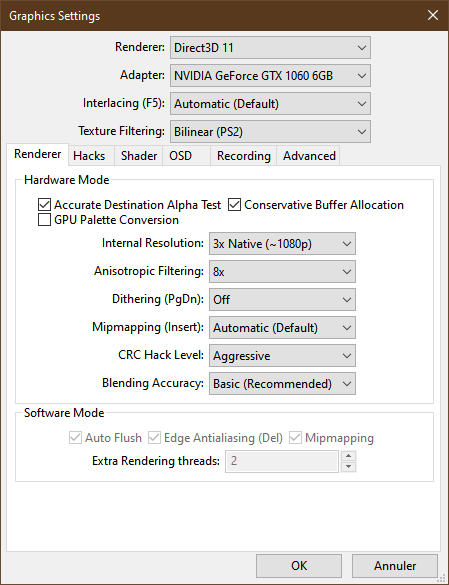Uncheck Accurate Destination Alpha Test
The height and width of the screenshot is (585, 449).
click(44, 205)
